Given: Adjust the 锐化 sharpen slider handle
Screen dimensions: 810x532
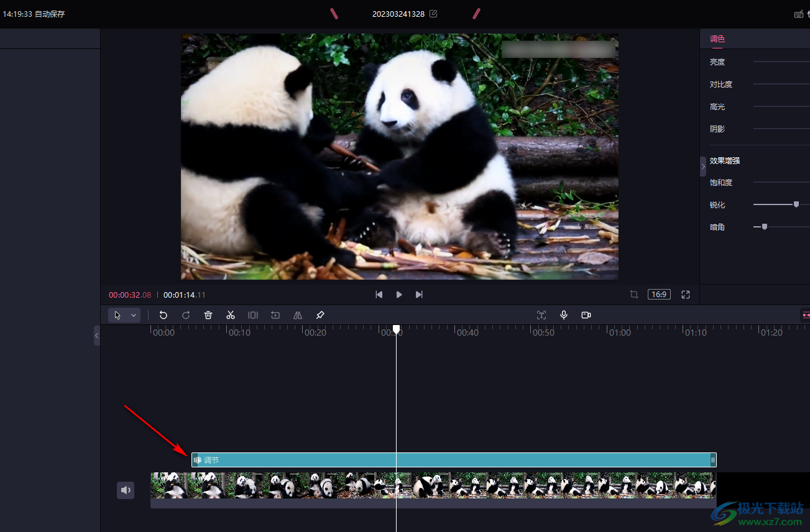Looking at the screenshot, I should [x=796, y=204].
